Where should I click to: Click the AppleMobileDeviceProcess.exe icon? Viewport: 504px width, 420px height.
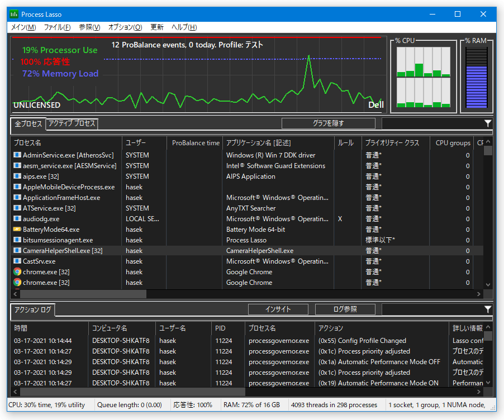pos(17,187)
